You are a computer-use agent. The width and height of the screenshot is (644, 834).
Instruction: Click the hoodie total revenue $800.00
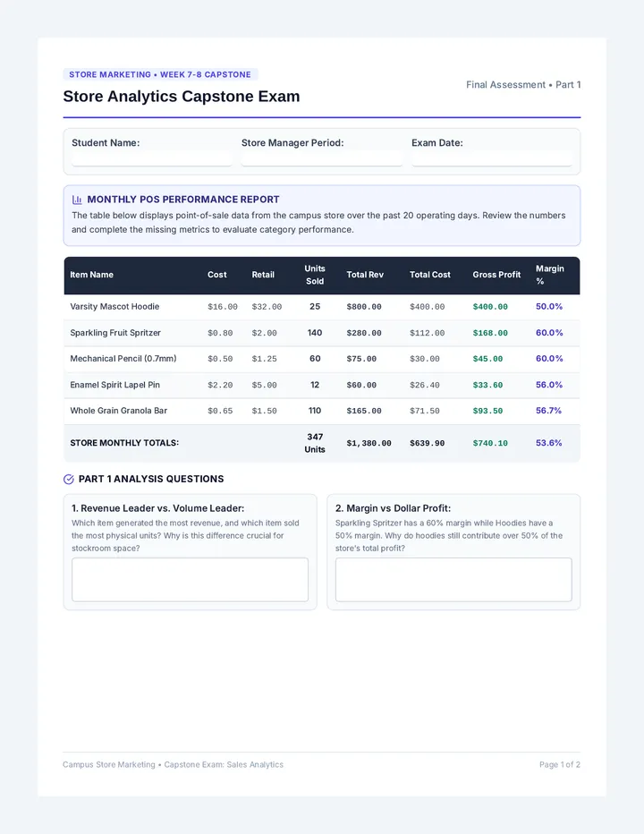(364, 307)
